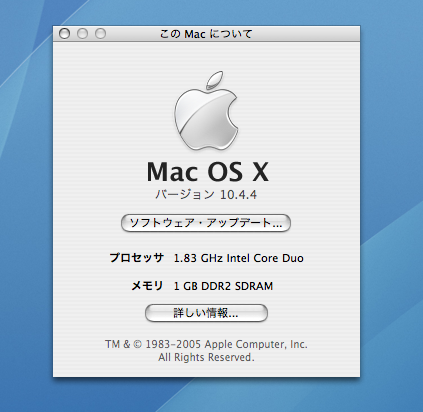Viewport: 423px width, 412px height.
Task: Minimize the About This Mac window
Action: pos(82,34)
